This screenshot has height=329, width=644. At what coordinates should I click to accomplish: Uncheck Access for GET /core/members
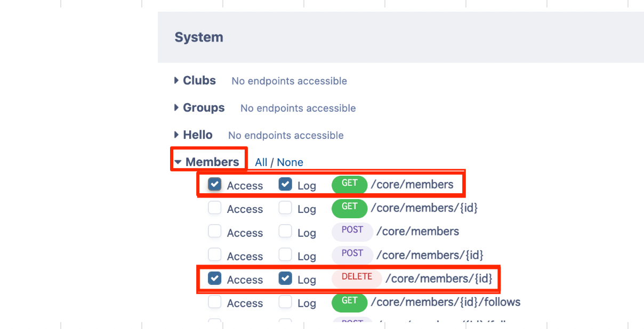[215, 185]
